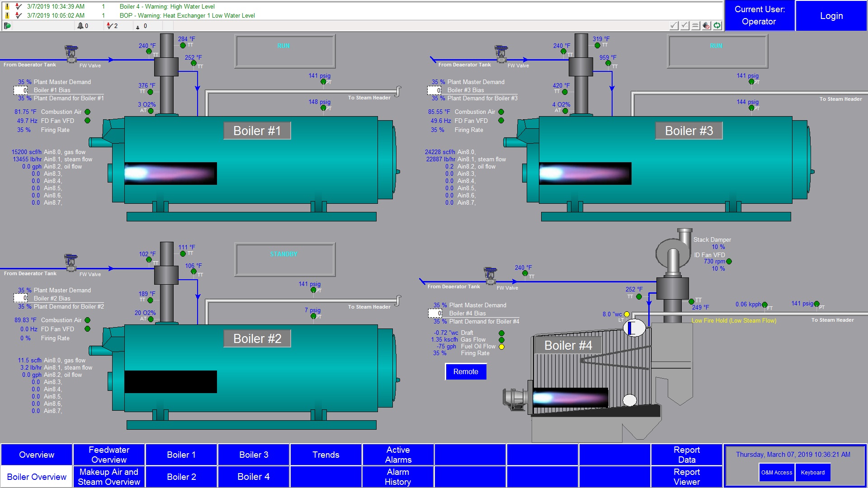Click the Remote button for Boiler #4
The image size is (868, 488).
click(x=466, y=371)
